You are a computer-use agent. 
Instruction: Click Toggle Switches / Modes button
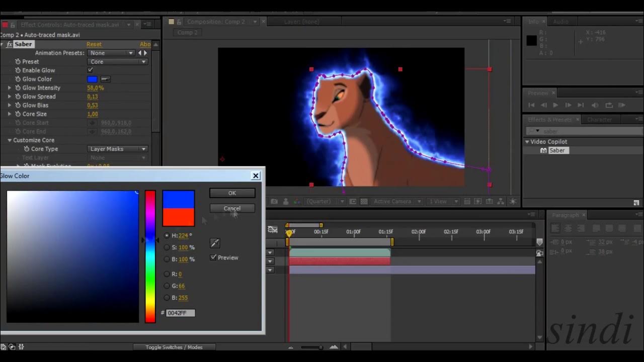pos(174,347)
